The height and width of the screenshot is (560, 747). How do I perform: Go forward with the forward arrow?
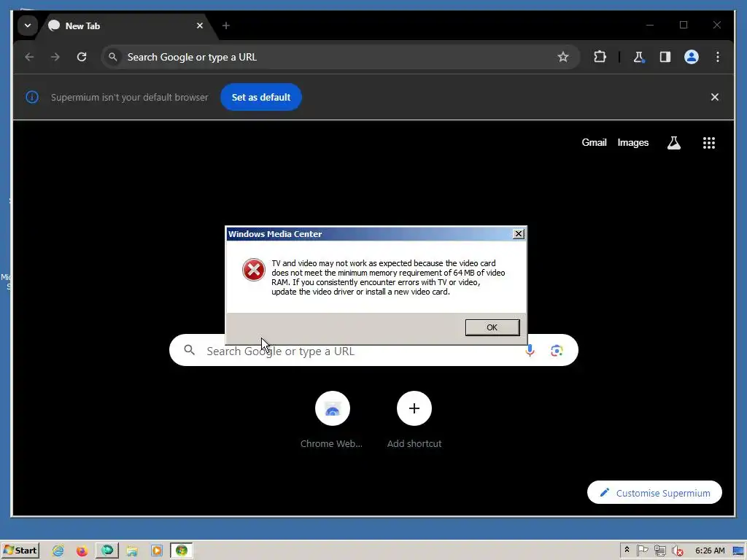[x=55, y=57]
